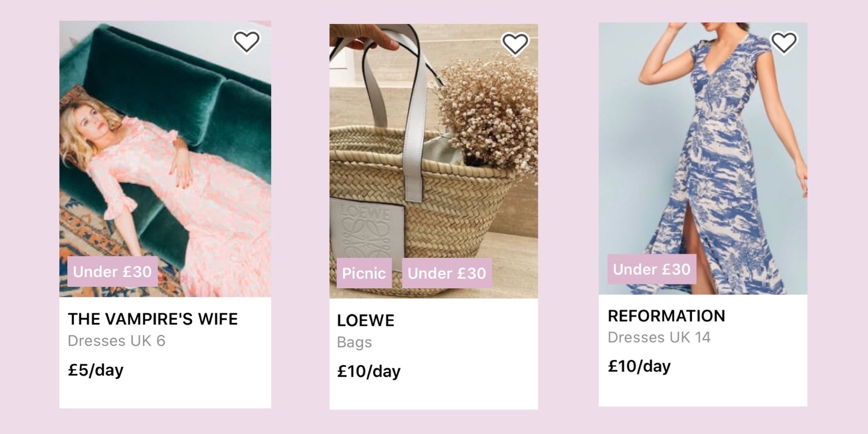Click Under £30 tag on Vampire's Wife card

(112, 272)
